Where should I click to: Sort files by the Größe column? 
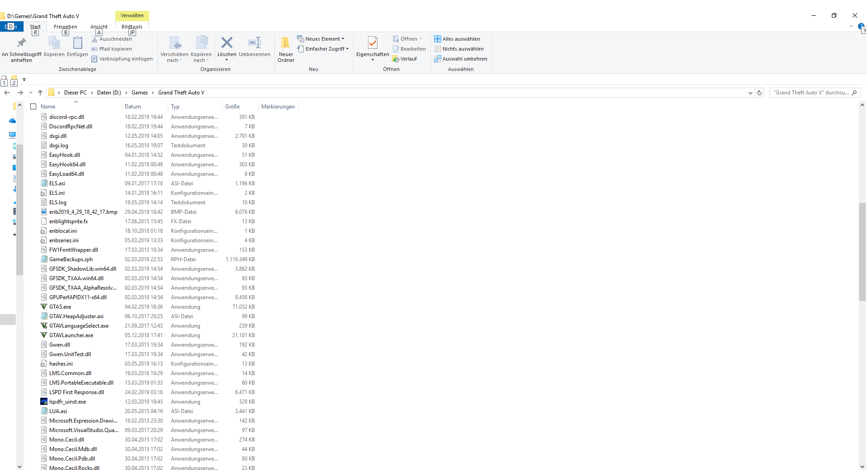click(240, 107)
